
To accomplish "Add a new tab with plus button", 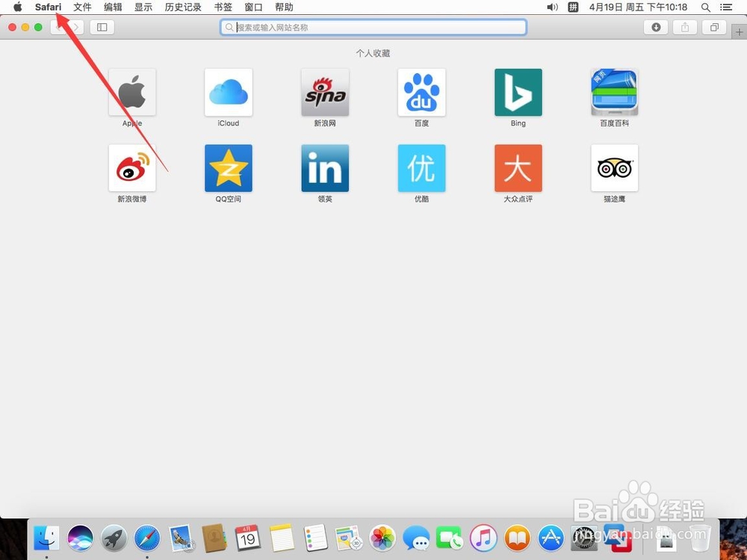I will click(x=740, y=32).
